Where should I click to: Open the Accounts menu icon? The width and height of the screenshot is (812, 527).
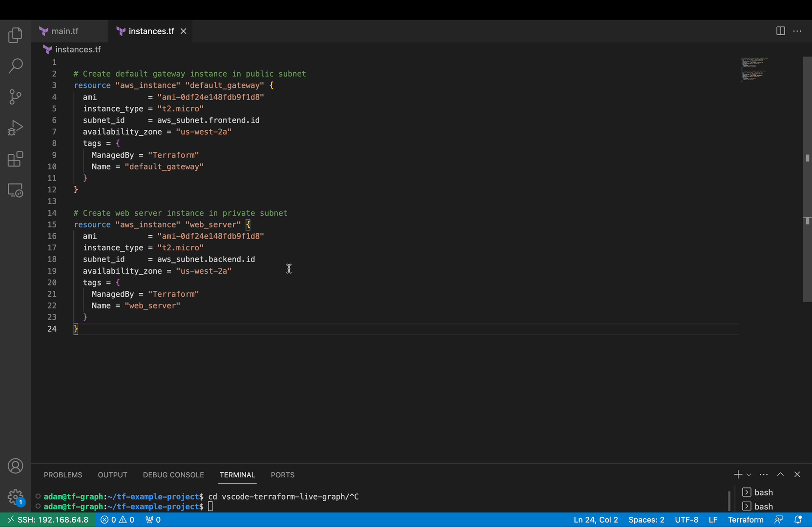pos(15,466)
